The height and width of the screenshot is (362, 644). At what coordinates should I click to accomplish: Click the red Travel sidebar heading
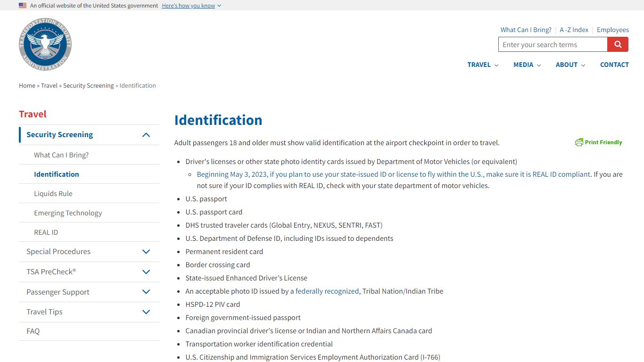click(33, 114)
